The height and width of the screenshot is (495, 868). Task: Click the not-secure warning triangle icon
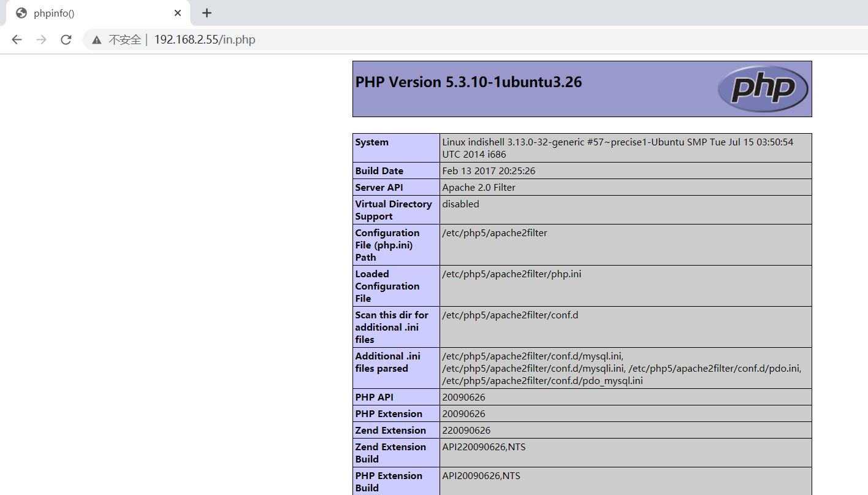pyautogui.click(x=96, y=40)
